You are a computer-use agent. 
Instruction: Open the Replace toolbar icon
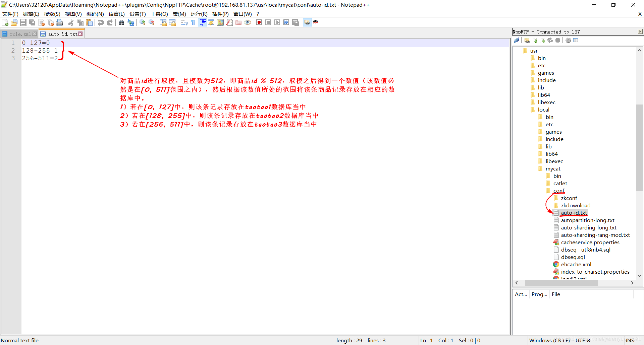tap(131, 22)
